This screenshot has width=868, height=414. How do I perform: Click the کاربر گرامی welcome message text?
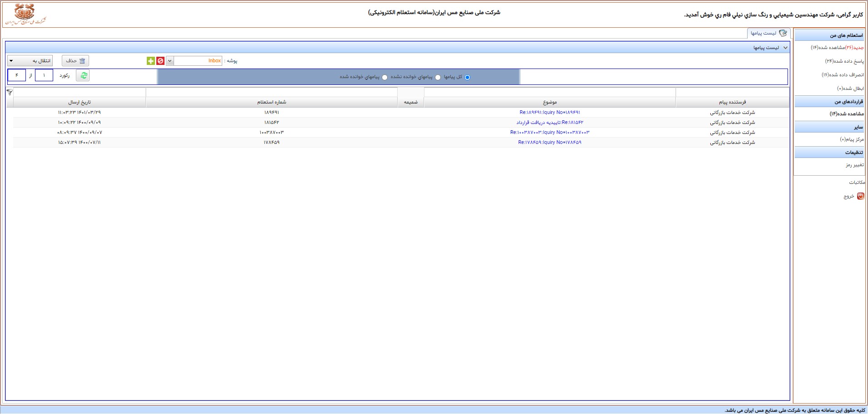773,15
